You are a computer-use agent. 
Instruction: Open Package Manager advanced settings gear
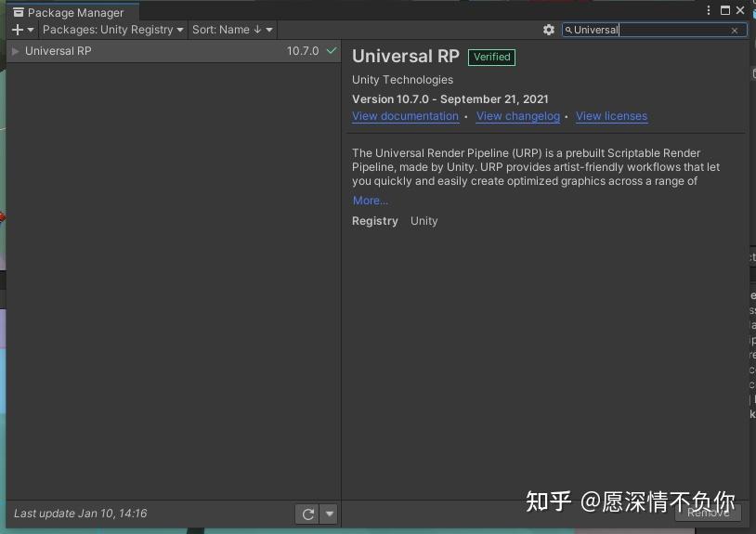pos(548,30)
